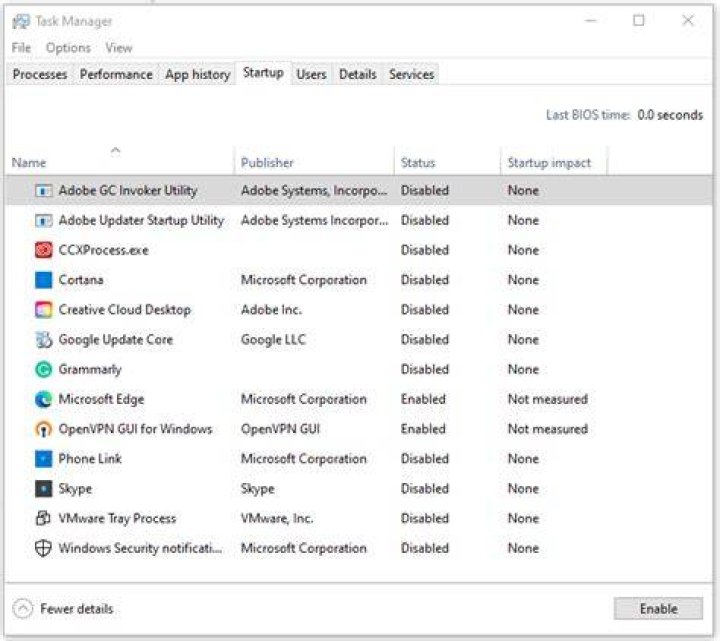Close the Task Manager window
720x641 pixels.
click(x=688, y=21)
